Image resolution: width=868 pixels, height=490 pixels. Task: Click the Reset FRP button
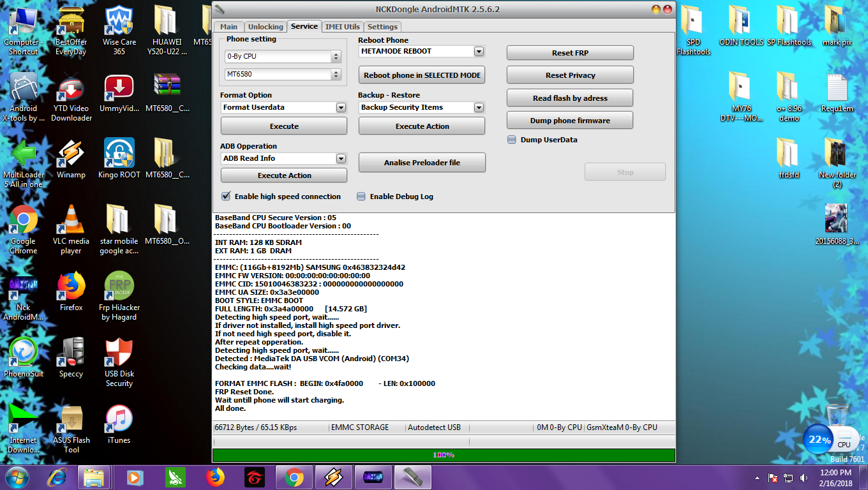570,53
